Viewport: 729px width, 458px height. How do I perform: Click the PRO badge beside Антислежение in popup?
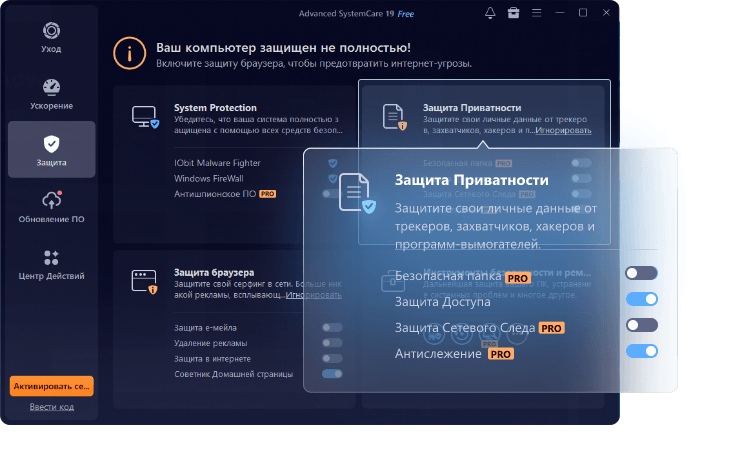(501, 354)
